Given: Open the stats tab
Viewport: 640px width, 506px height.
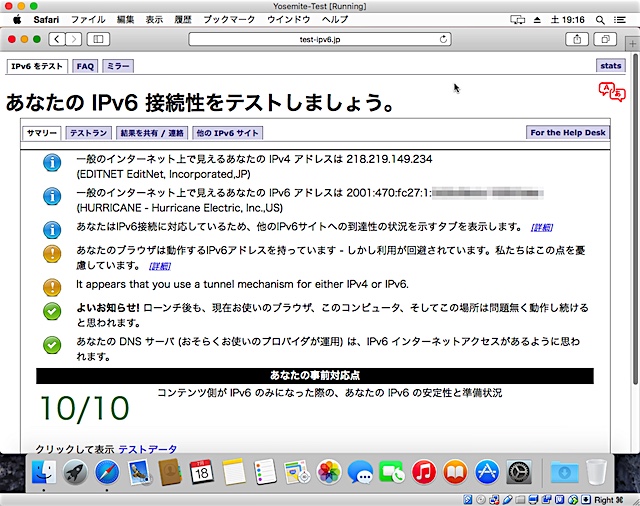Looking at the screenshot, I should [611, 66].
